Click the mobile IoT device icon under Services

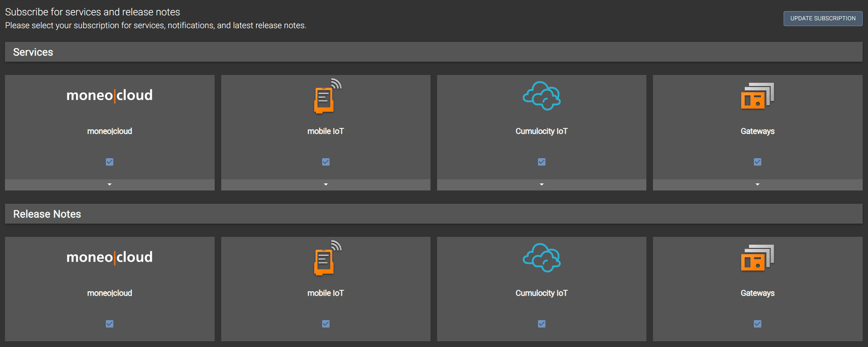coord(328,96)
